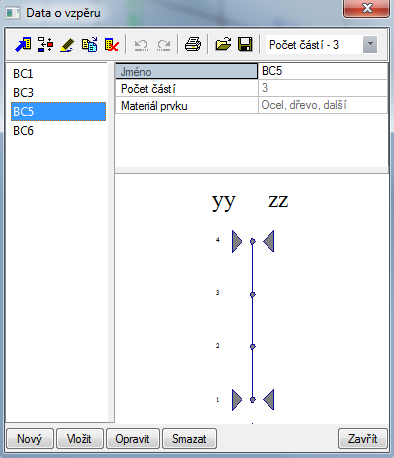
Task: Click the Save floppy disk icon
Action: pos(245,44)
